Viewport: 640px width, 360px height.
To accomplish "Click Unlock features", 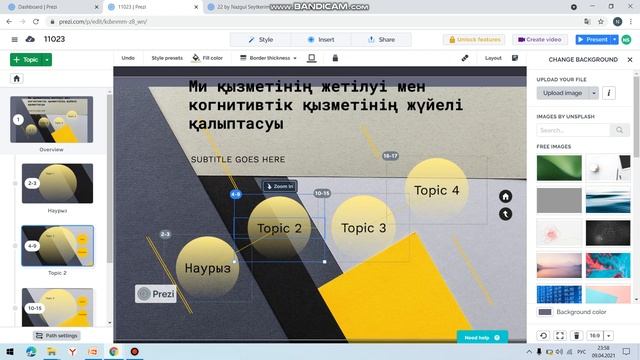I will click(474, 40).
